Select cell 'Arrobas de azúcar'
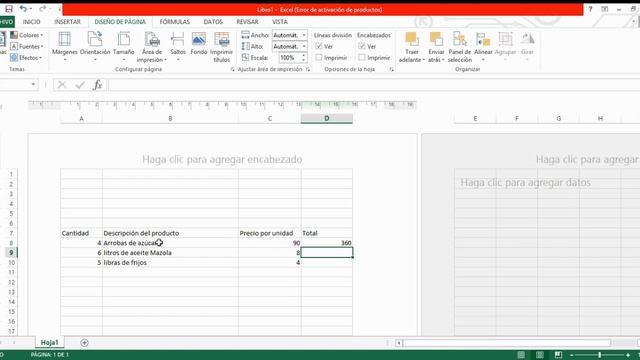The width and height of the screenshot is (640, 360). (170, 243)
